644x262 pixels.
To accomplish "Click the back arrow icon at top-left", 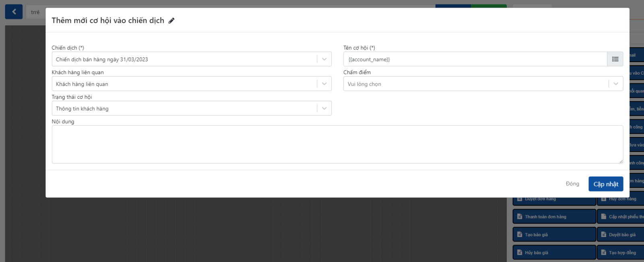I will click(14, 12).
